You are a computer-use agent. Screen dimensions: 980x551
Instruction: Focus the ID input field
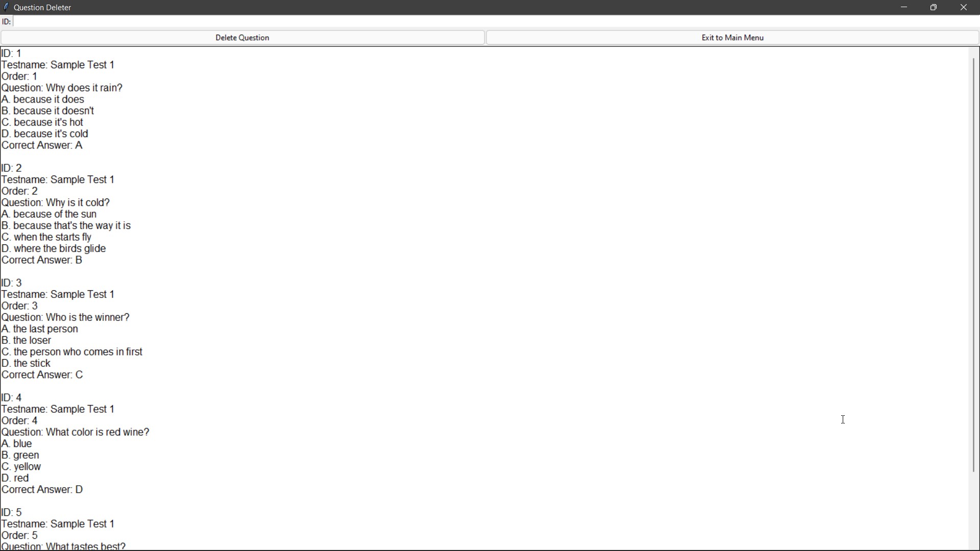click(490, 21)
